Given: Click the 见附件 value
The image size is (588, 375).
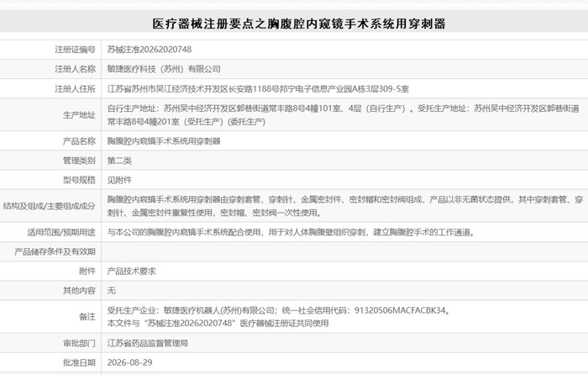Looking at the screenshot, I should pyautogui.click(x=119, y=180).
